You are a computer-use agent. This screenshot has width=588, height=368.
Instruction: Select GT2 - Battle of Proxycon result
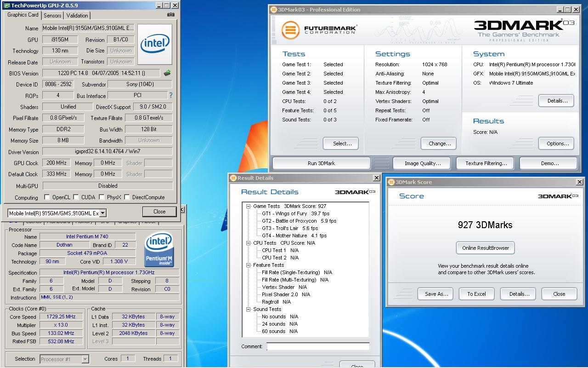click(299, 221)
